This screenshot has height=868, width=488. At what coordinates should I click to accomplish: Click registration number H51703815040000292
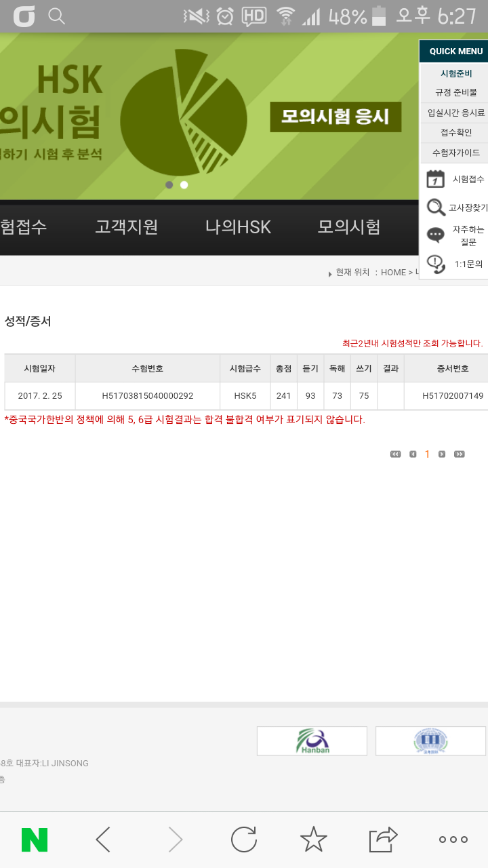(x=148, y=396)
